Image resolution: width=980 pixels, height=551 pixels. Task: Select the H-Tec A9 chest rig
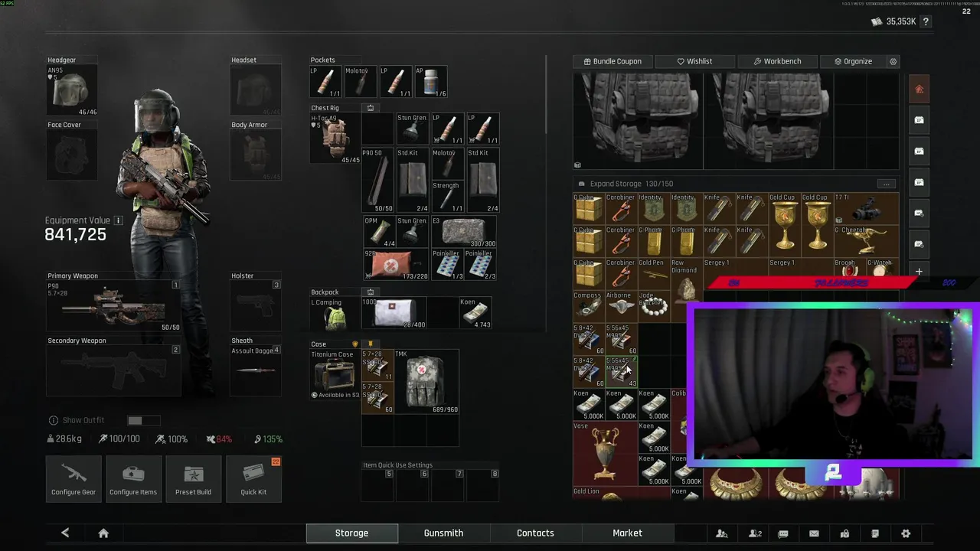coord(335,139)
